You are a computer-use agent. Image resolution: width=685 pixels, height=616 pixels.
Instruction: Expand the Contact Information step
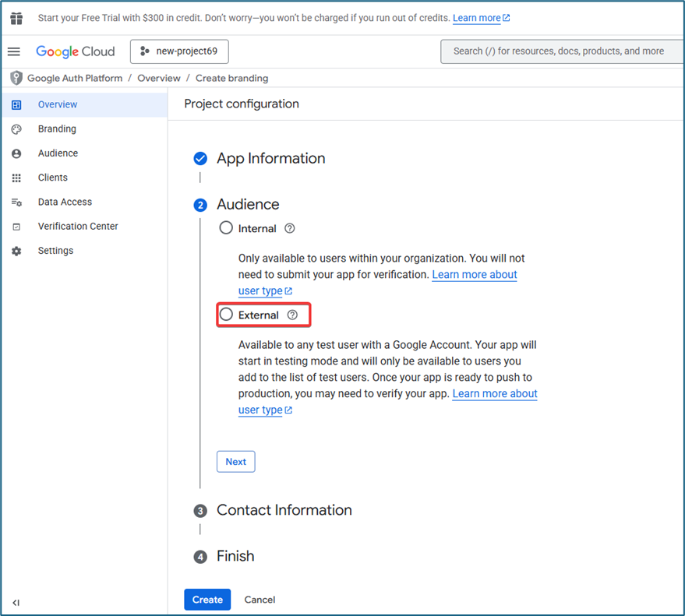tap(284, 510)
